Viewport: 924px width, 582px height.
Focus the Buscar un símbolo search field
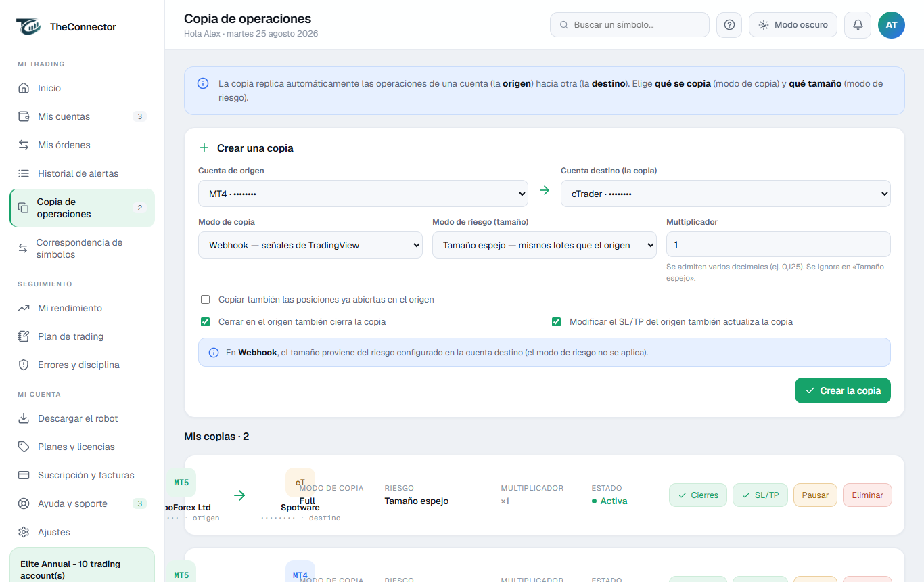pos(630,25)
